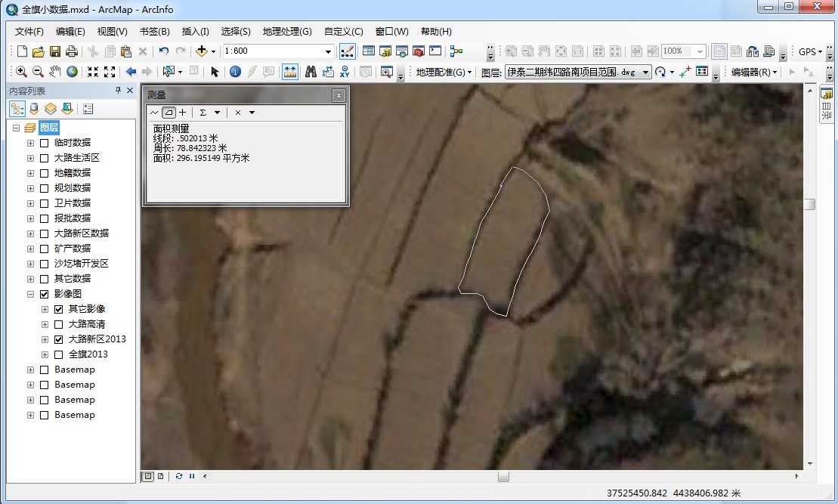Screen dimensions: 838x504
Task: Clear measurement results with X icon
Action: [x=238, y=113]
